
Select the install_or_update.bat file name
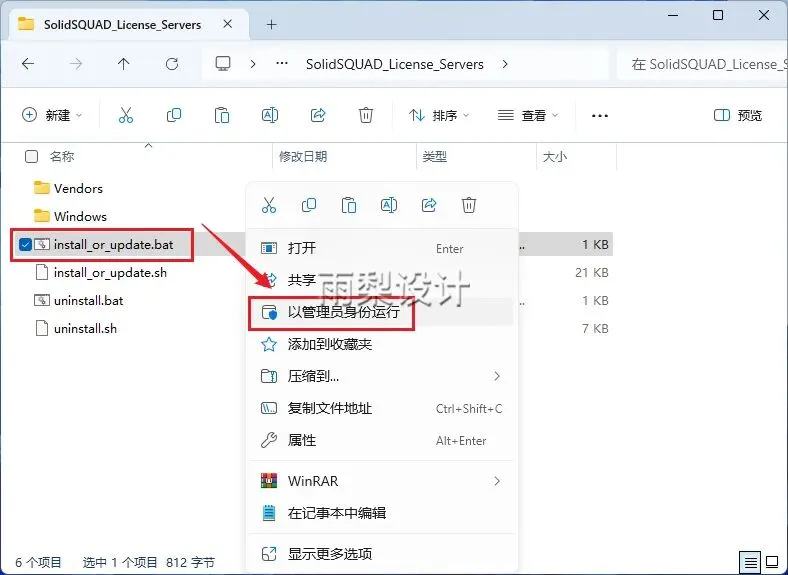click(x=114, y=245)
